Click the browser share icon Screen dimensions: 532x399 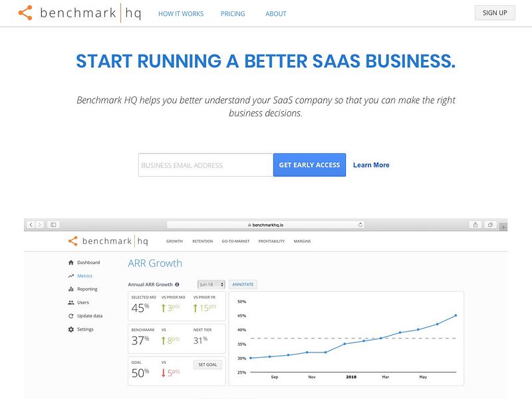click(x=475, y=224)
